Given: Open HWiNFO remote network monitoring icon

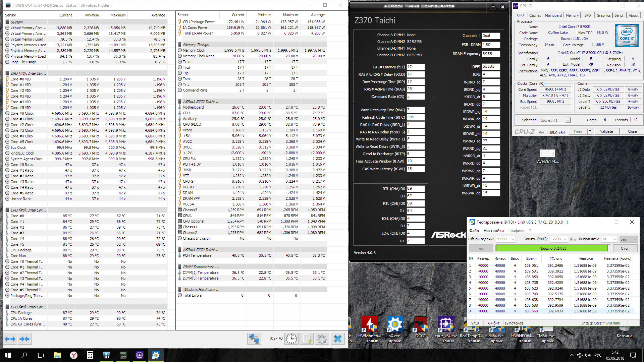Looking at the screenshot, I should [254, 339].
